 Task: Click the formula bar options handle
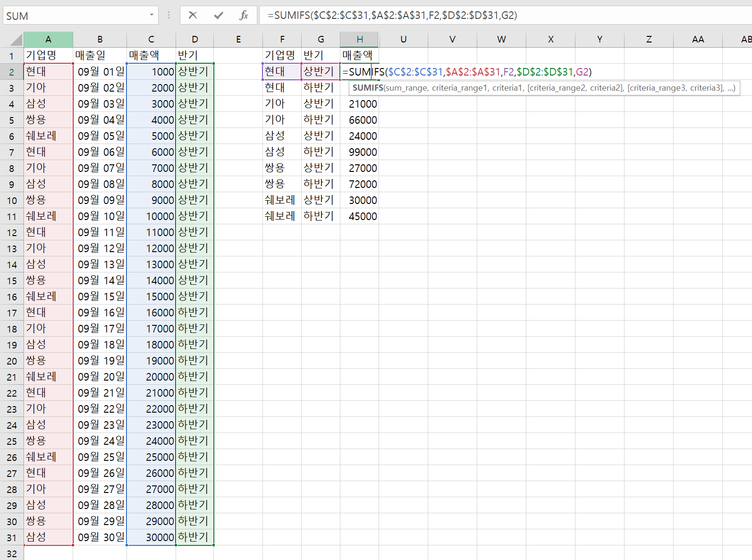coord(169,15)
